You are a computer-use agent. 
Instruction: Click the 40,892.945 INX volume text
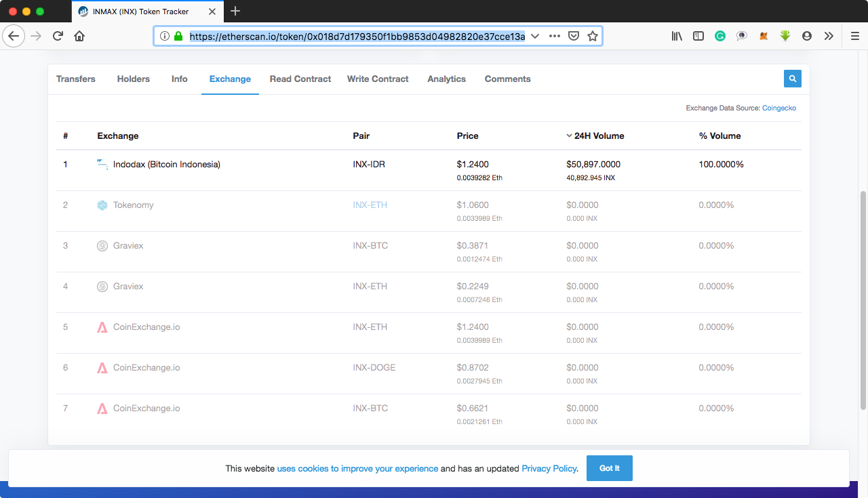pyautogui.click(x=591, y=178)
